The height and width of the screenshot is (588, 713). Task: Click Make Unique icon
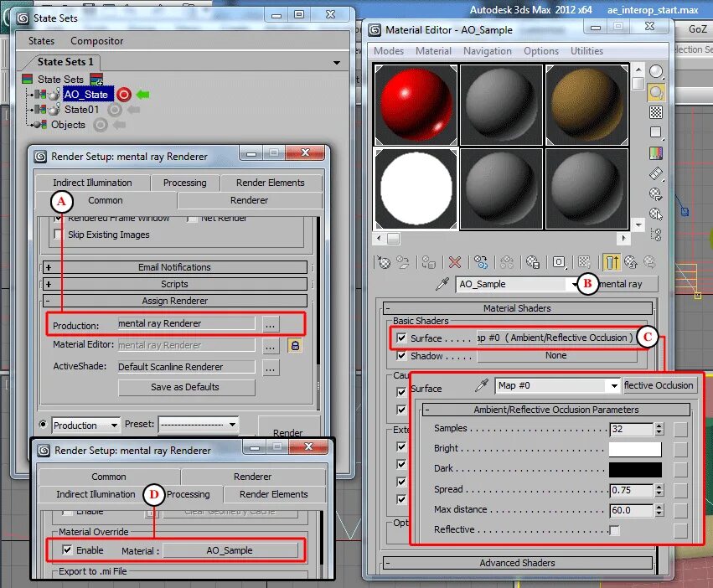507,262
